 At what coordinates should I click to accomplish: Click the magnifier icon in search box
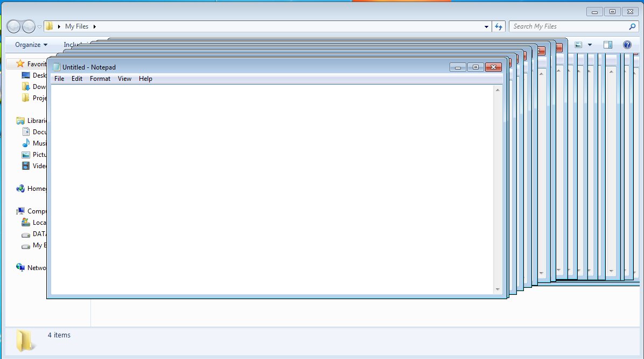pyautogui.click(x=632, y=26)
